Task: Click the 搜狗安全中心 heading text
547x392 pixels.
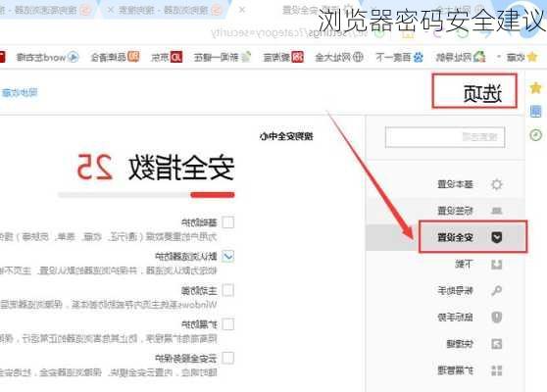Action: (286, 136)
